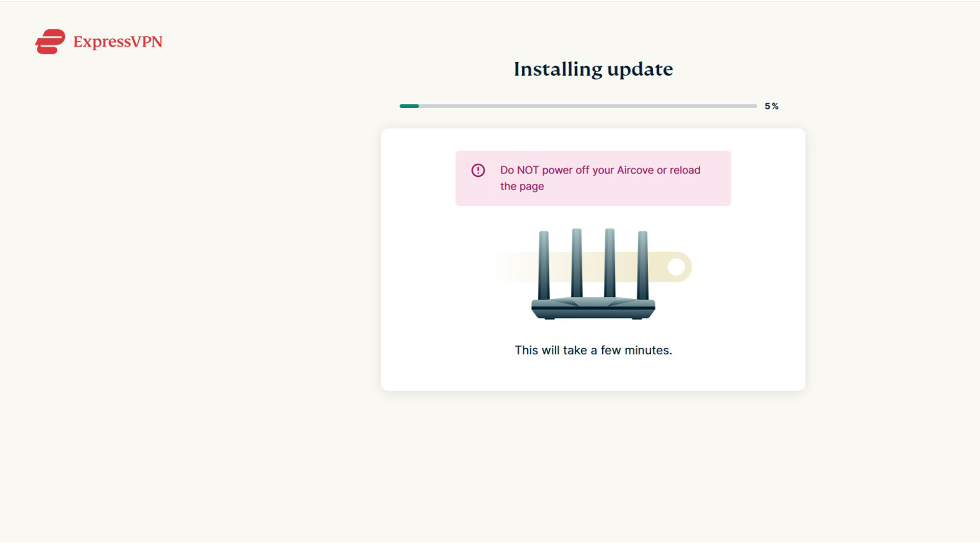Click the circled exclamation warning icon
980x551 pixels.
point(478,170)
